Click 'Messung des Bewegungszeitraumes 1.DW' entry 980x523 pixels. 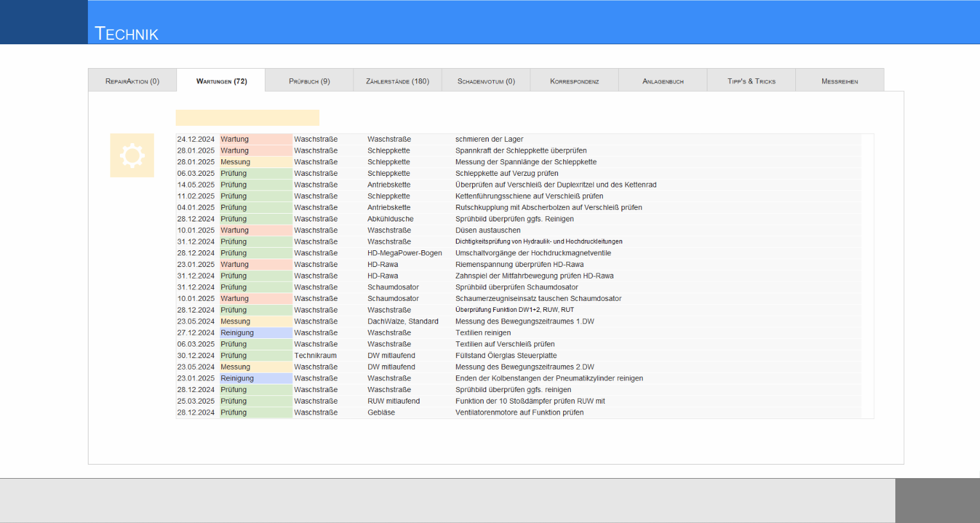click(x=519, y=322)
